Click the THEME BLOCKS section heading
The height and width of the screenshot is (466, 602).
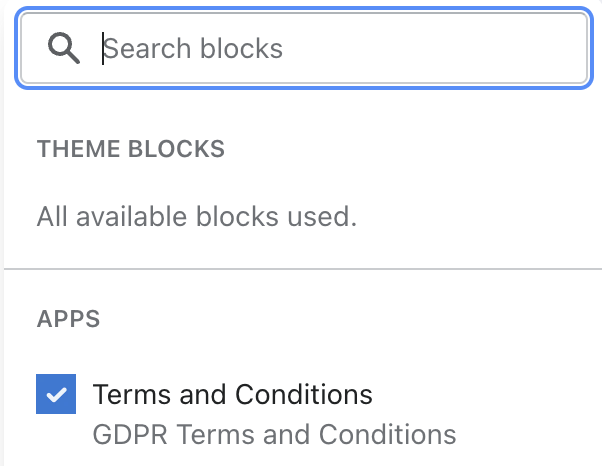[131, 149]
